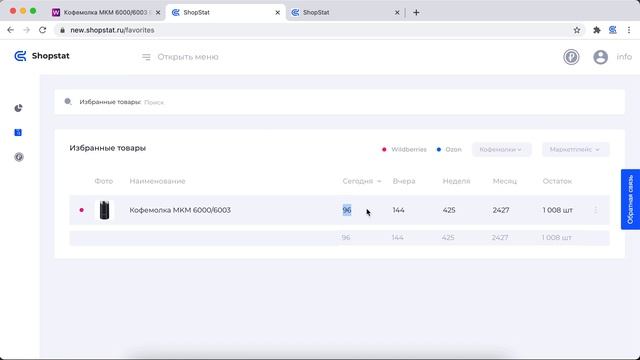Close the last ShopStat tab
The width and height of the screenshot is (640, 360).
point(397,13)
